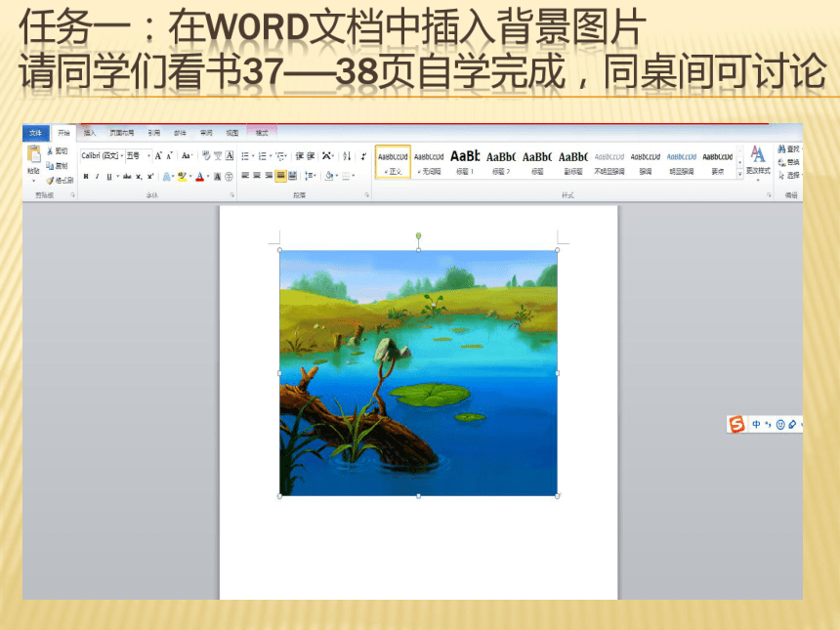Click the Bullets list icon

click(x=245, y=156)
